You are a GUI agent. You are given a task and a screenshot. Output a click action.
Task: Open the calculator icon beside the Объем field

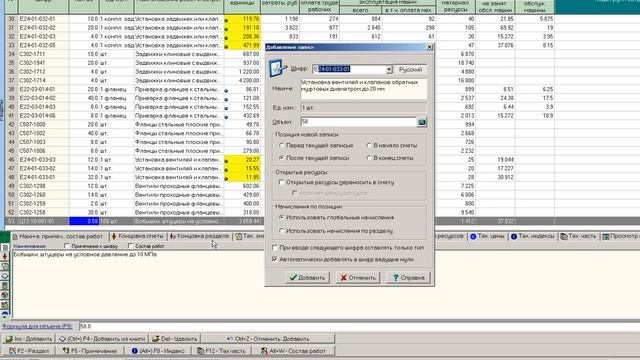pyautogui.click(x=422, y=122)
